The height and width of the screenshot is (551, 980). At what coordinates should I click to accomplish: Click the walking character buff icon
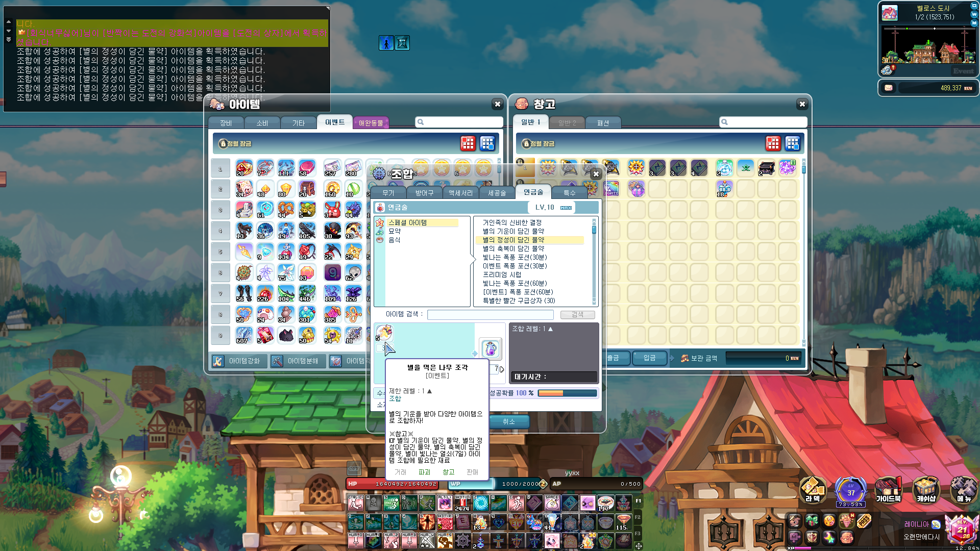tap(386, 43)
